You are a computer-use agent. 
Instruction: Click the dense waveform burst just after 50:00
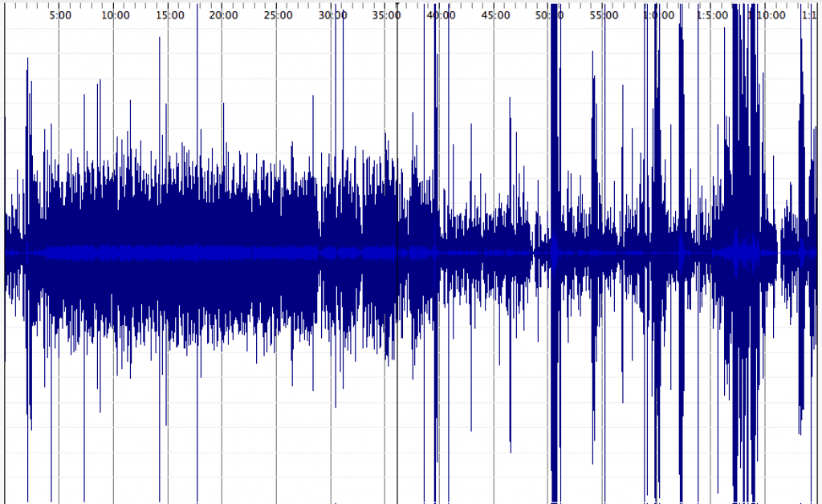[x=555, y=251]
